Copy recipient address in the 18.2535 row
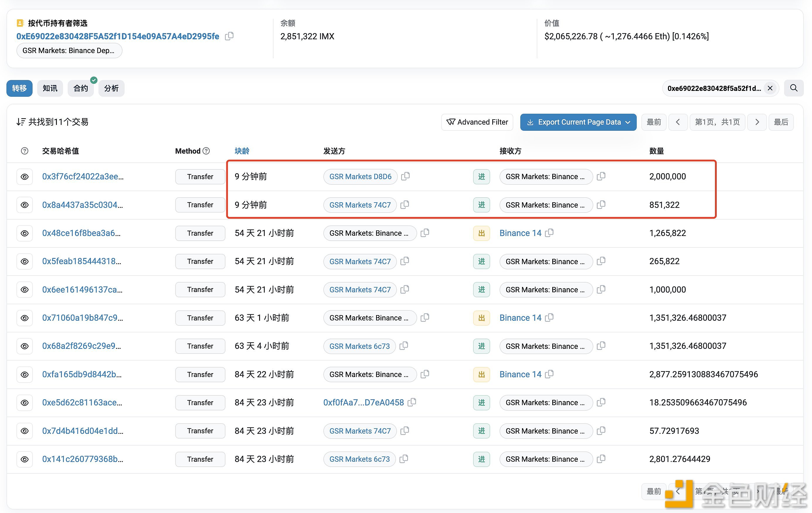 [601, 402]
